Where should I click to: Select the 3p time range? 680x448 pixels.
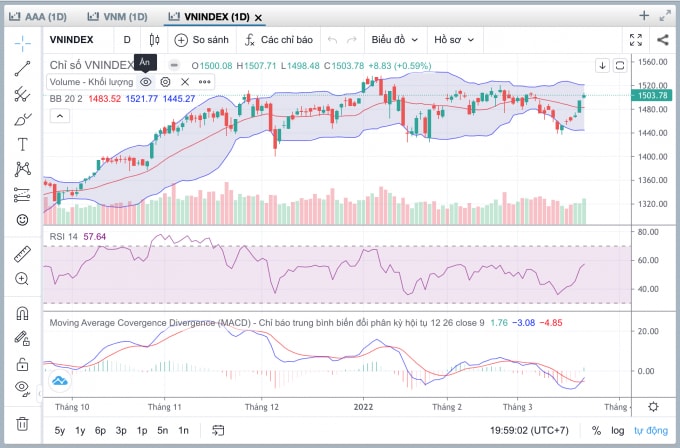[121, 431]
